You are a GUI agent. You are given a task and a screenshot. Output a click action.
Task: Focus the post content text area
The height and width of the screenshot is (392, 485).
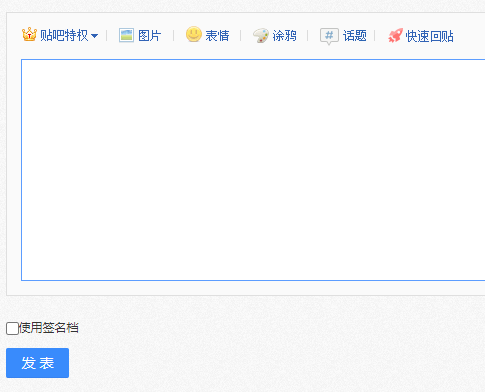[253, 170]
